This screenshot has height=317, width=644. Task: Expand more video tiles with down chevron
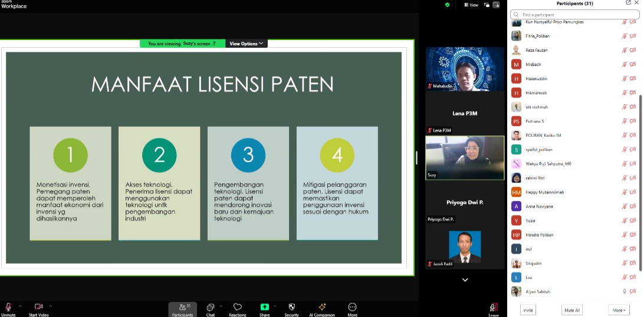(465, 280)
